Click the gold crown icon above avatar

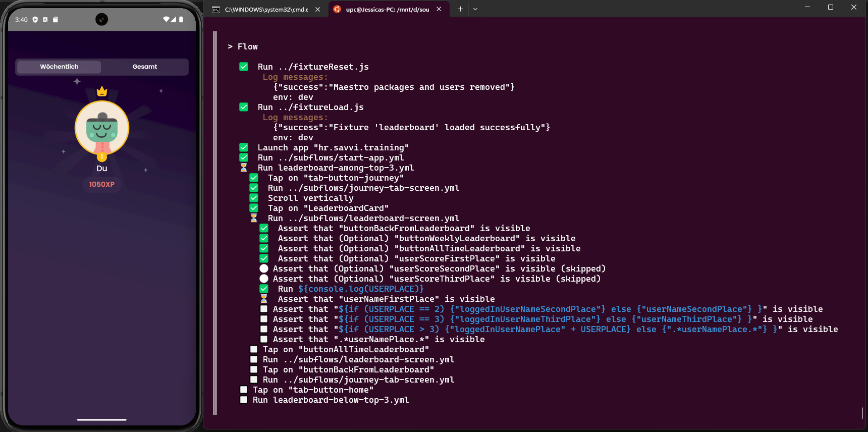[x=102, y=91]
